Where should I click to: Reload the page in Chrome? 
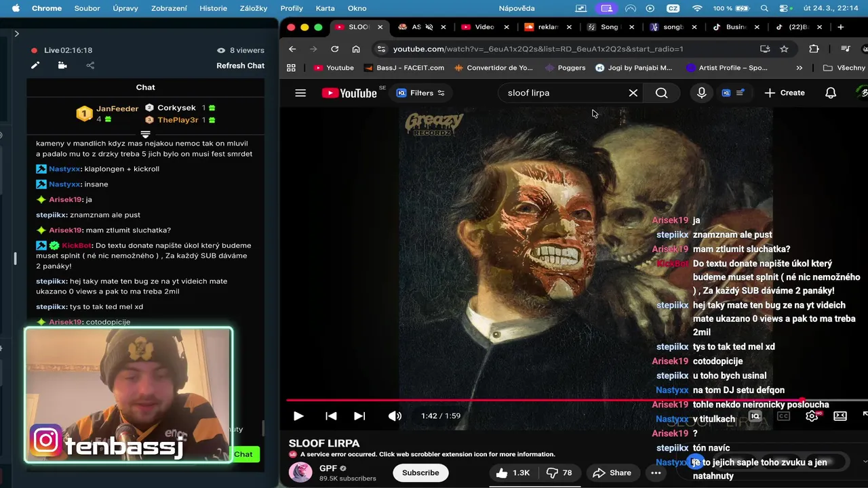pyautogui.click(x=334, y=49)
